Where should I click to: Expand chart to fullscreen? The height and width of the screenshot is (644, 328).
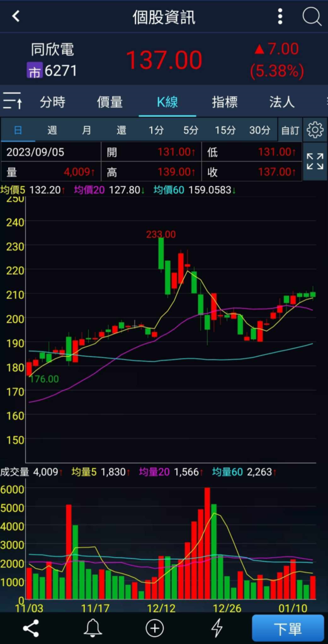point(315,162)
